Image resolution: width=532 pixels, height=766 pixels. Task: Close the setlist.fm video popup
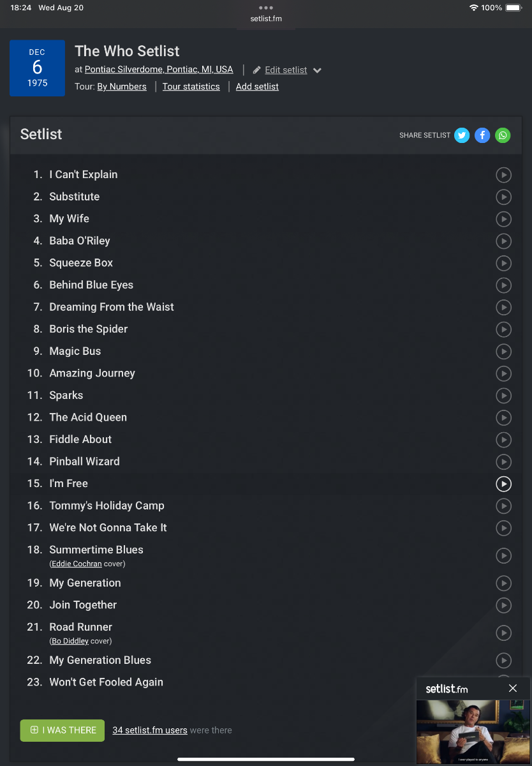tap(513, 688)
